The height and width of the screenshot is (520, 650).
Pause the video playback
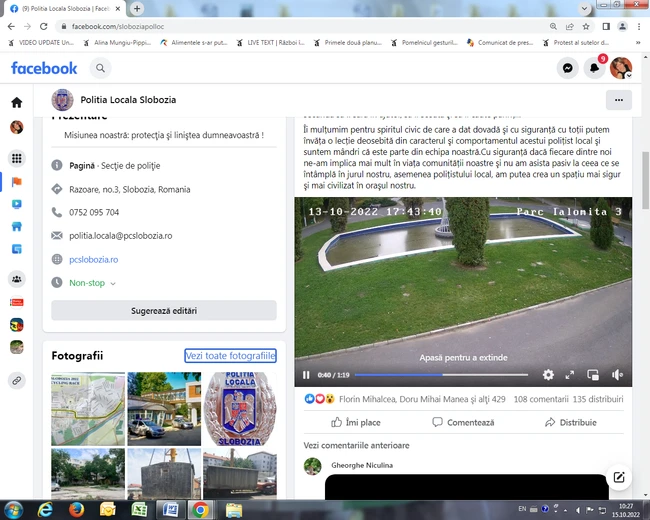[x=306, y=375]
